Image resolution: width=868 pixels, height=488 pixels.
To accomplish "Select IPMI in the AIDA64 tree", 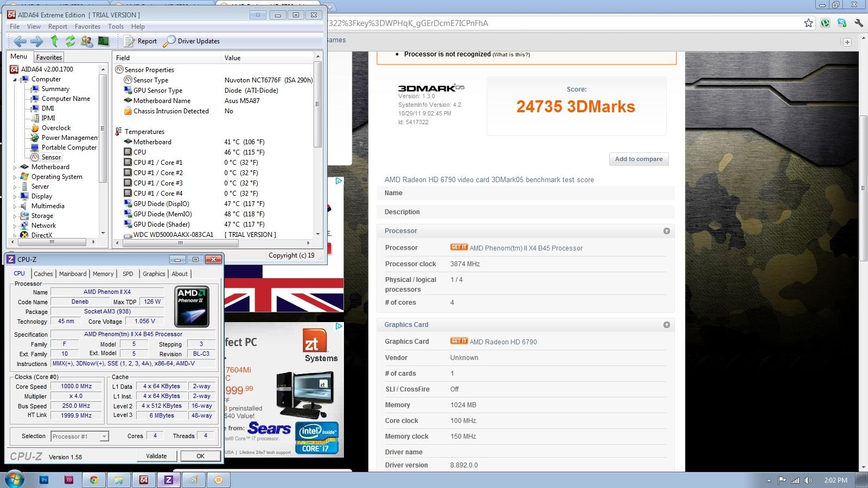I will coord(48,118).
